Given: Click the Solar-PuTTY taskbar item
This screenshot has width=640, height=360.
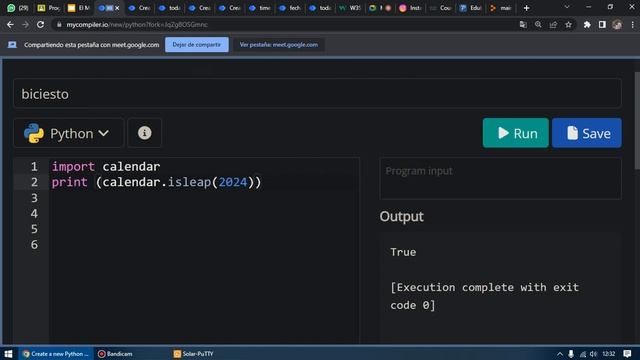Looking at the screenshot, I should coord(193,353).
